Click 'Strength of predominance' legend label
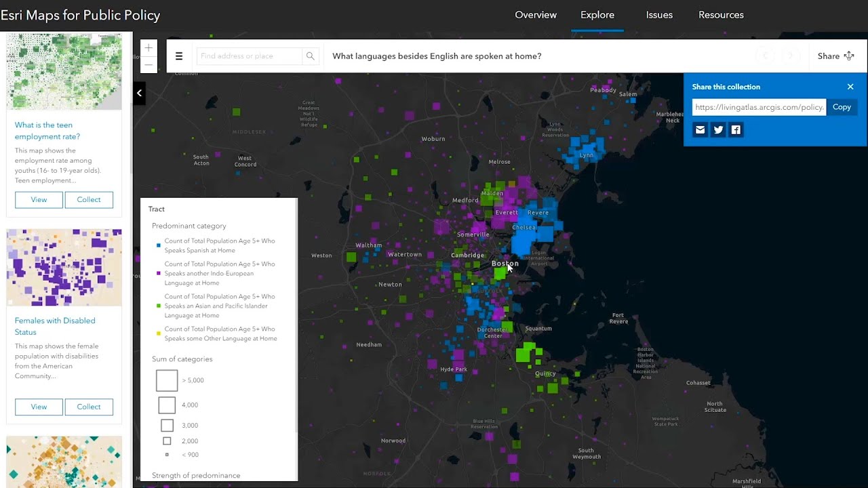 pos(196,476)
